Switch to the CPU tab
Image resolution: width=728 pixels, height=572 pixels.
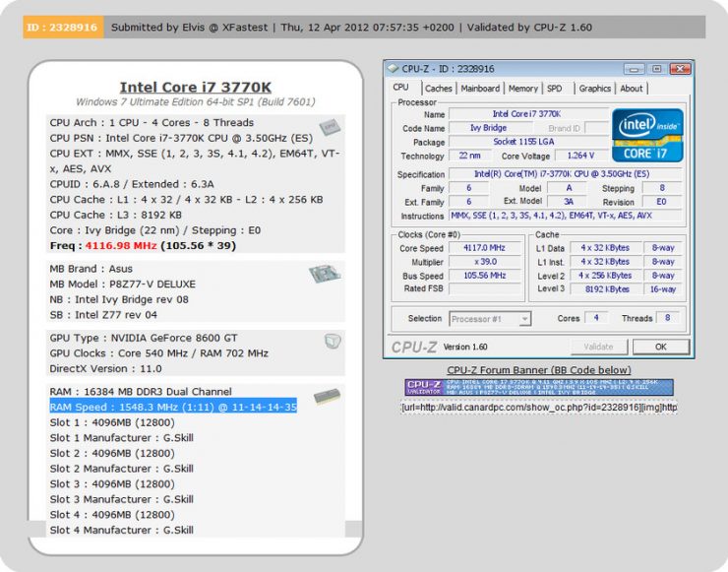pyautogui.click(x=400, y=88)
